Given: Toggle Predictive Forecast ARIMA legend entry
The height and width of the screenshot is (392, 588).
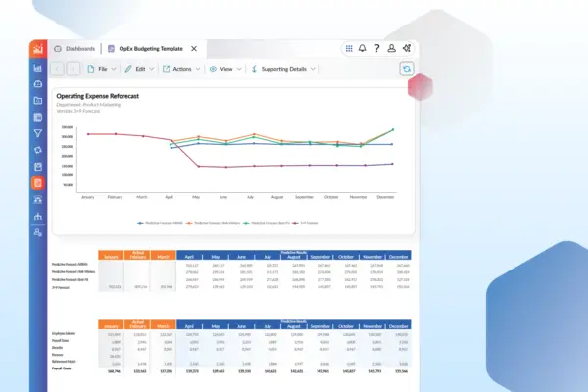Looking at the screenshot, I should tap(160, 223).
